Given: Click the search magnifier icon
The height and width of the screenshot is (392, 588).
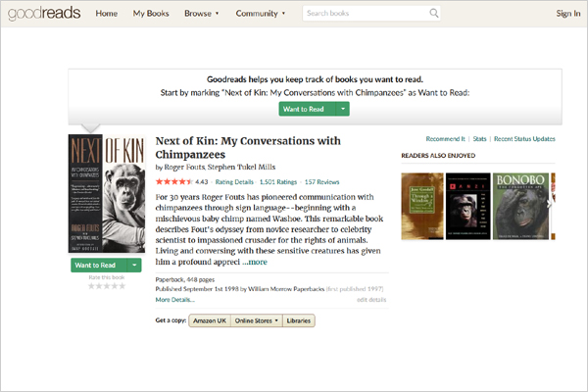Looking at the screenshot, I should point(433,13).
